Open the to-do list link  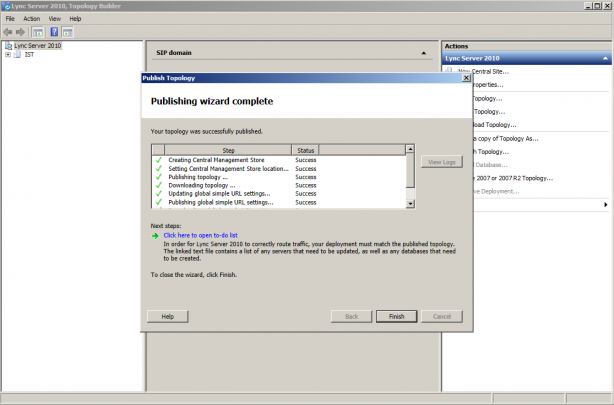click(200, 235)
